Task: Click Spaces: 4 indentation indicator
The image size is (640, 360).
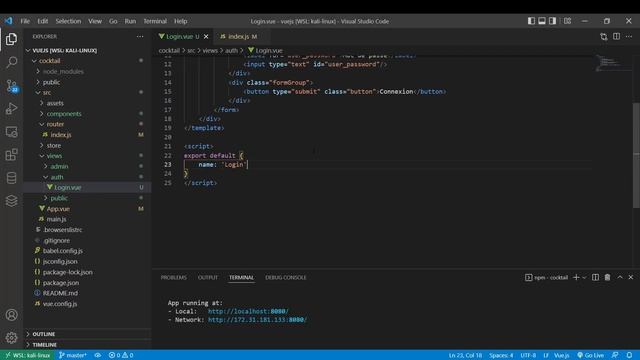Action: coord(501,355)
